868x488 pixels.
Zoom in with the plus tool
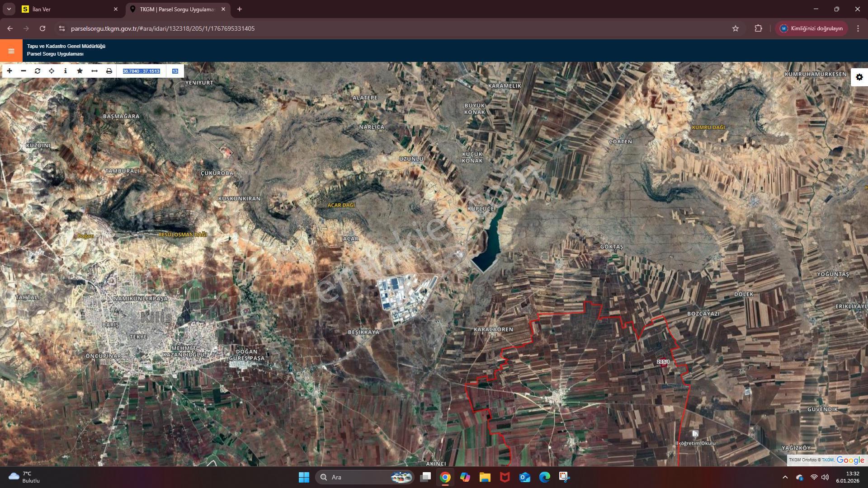(9, 71)
